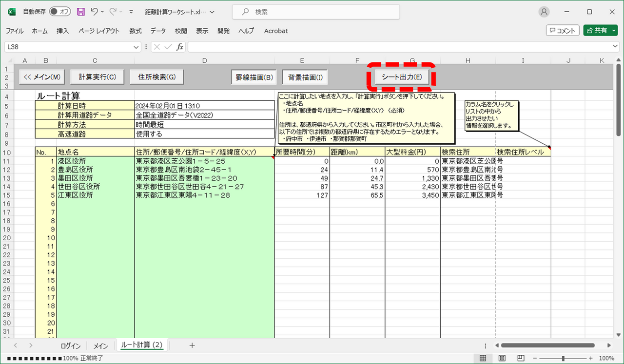Select the 検索住所レベル column header cell
The image size is (624, 364).
click(523, 152)
